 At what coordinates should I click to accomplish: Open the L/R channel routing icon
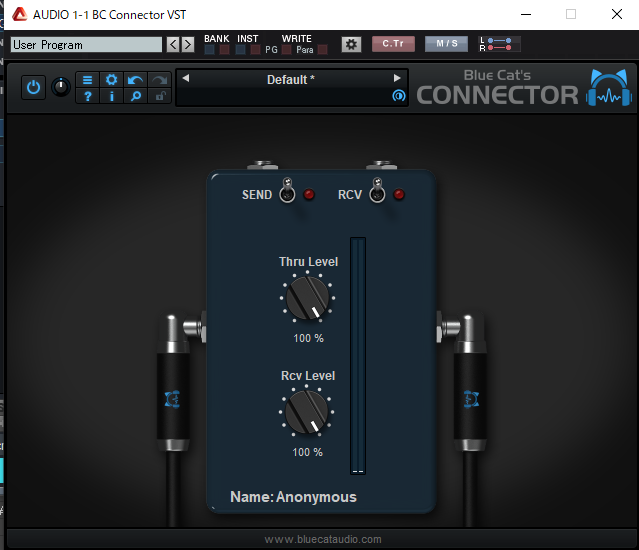pos(500,44)
